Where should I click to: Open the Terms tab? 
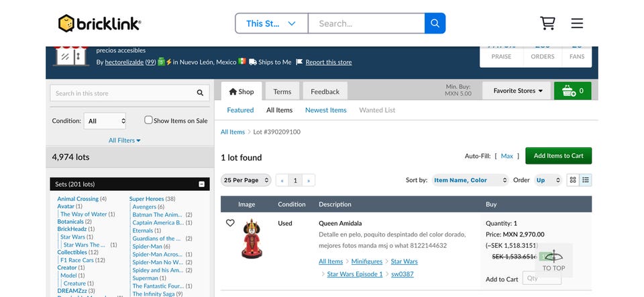click(x=282, y=91)
